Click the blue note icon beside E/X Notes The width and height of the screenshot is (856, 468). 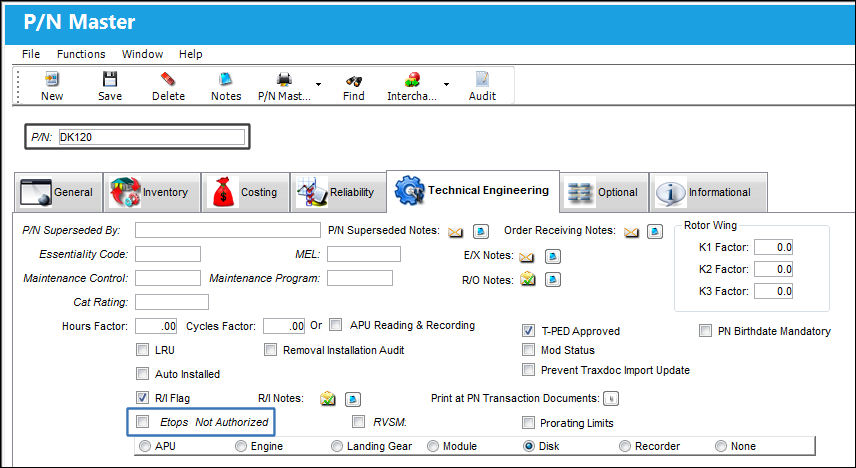[553, 256]
